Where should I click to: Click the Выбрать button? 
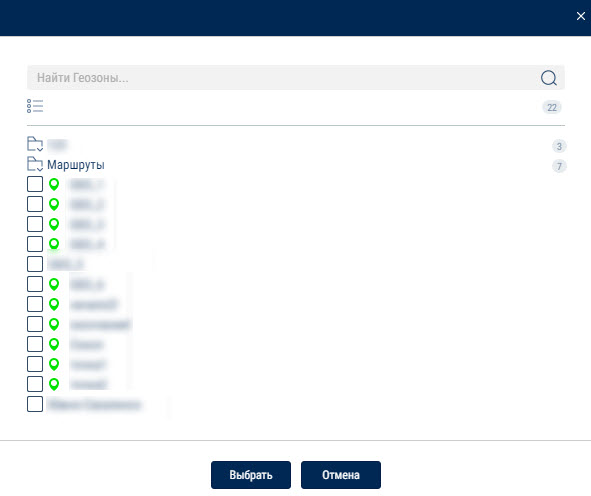(251, 475)
